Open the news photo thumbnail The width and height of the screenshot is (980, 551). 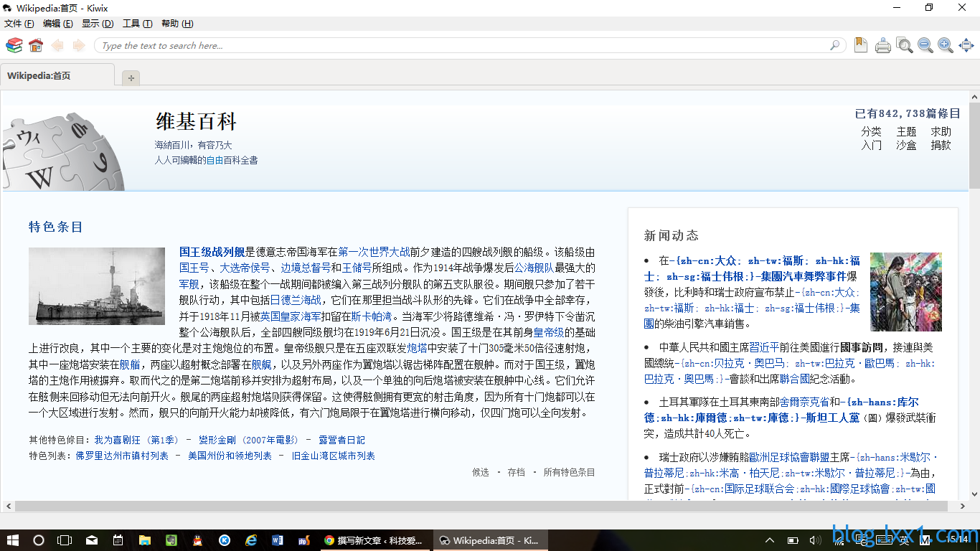pos(905,291)
